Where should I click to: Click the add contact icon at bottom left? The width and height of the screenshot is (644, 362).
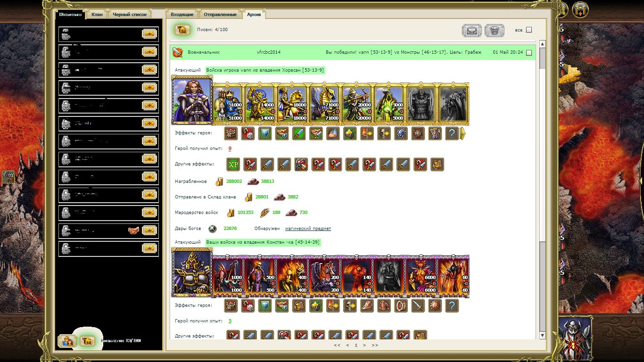pos(67,341)
